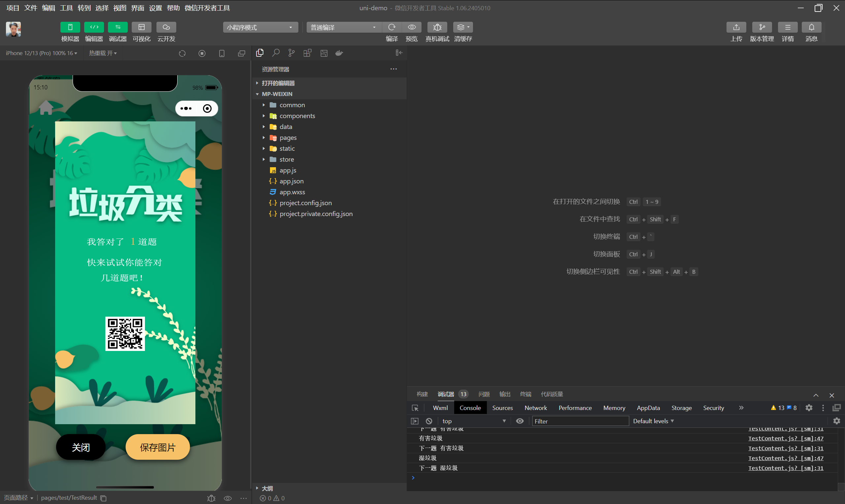Click the 编译 refresh icon
The width and height of the screenshot is (845, 504).
point(391,27)
